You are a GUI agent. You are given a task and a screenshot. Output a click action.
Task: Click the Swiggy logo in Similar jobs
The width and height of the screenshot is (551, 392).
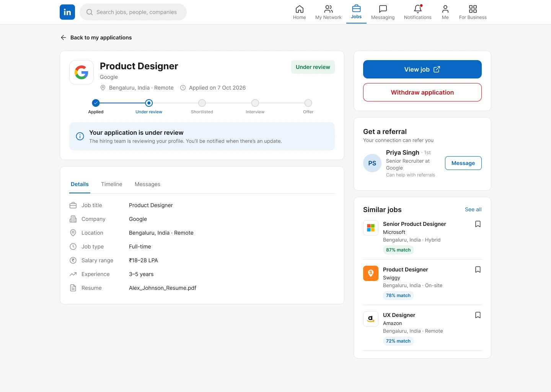[371, 273]
